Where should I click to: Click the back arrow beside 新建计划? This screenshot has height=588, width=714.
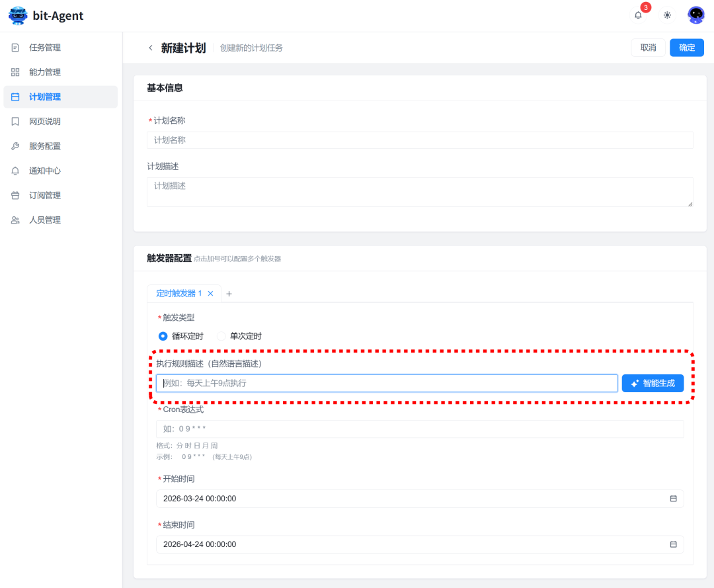coord(151,48)
